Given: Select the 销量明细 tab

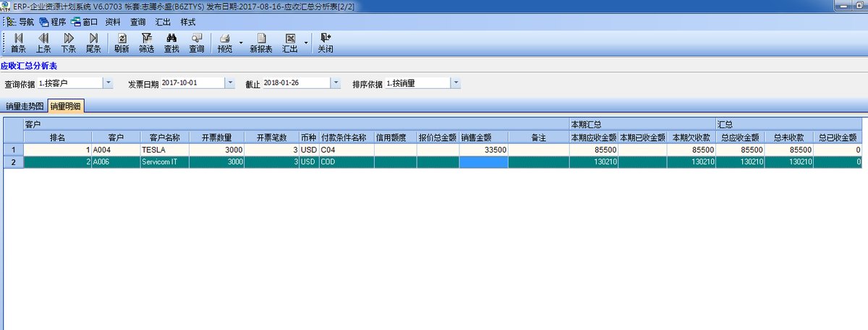Looking at the screenshot, I should (66, 106).
